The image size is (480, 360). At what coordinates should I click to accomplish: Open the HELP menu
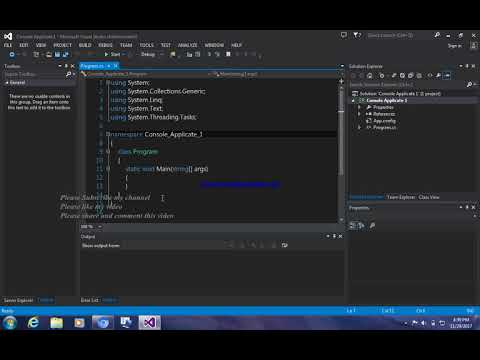click(x=236, y=45)
